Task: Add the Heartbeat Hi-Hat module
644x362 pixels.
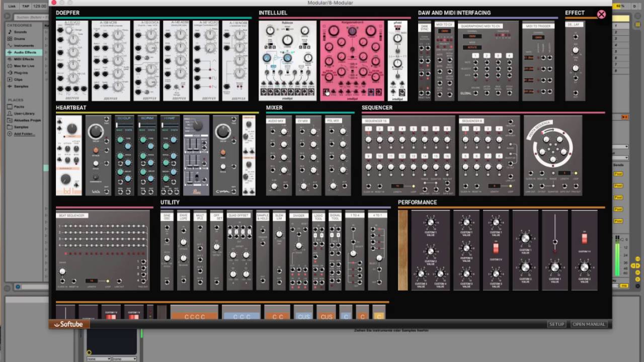Action: pos(170,155)
